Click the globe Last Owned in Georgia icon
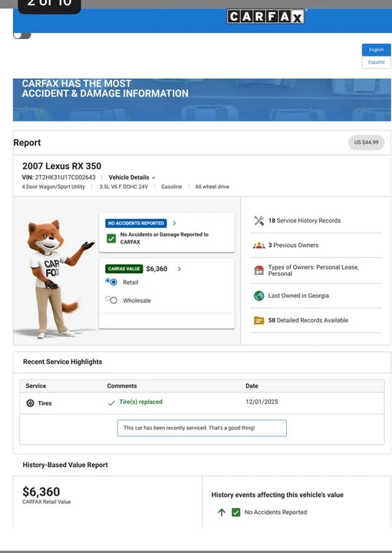This screenshot has height=553, width=392. pyautogui.click(x=259, y=296)
